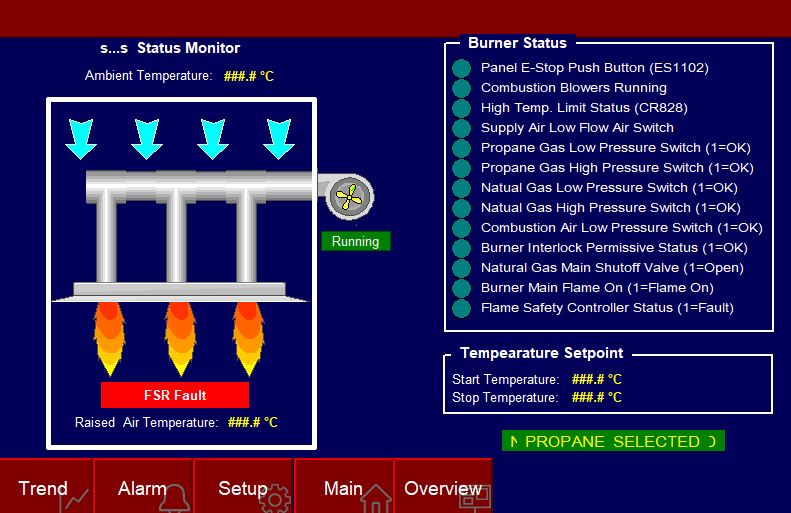
Task: Open the Setup navigation button
Action: [244, 487]
